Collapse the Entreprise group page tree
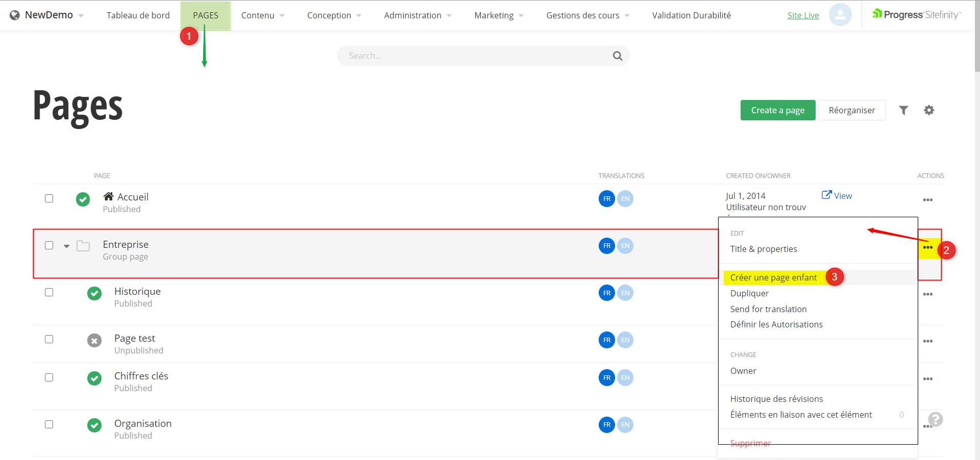The width and height of the screenshot is (980, 460). coord(66,246)
